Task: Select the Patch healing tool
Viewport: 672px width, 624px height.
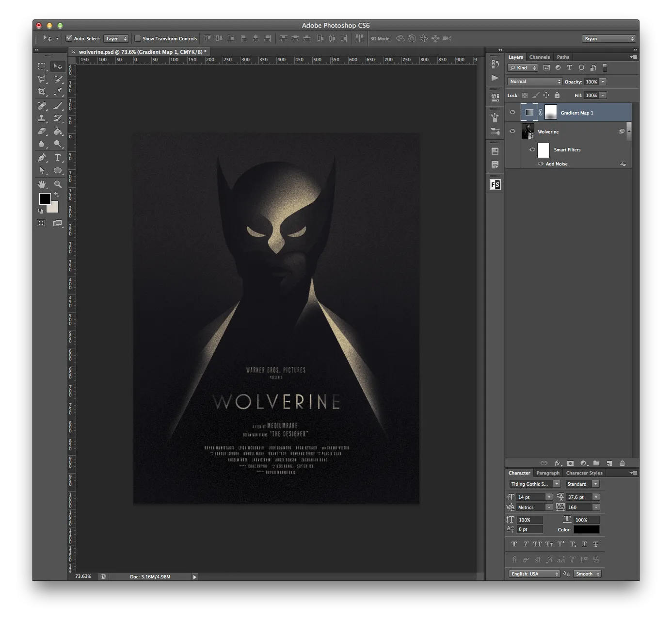Action: point(42,105)
